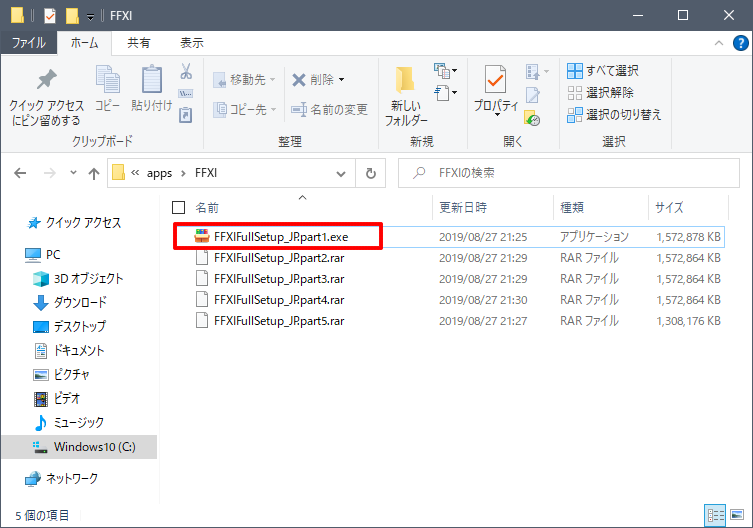Select FFXIFullSetup_JP.part4.rar
Screen dimensions: 753x528
click(x=279, y=300)
